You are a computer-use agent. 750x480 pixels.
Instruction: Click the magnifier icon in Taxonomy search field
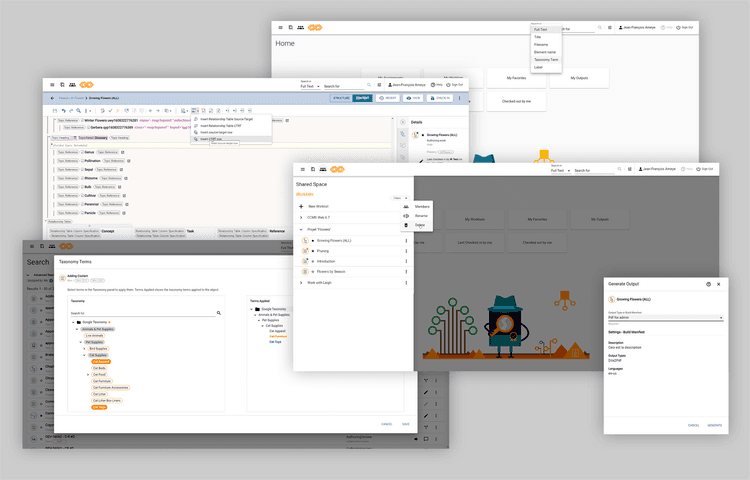pos(219,313)
